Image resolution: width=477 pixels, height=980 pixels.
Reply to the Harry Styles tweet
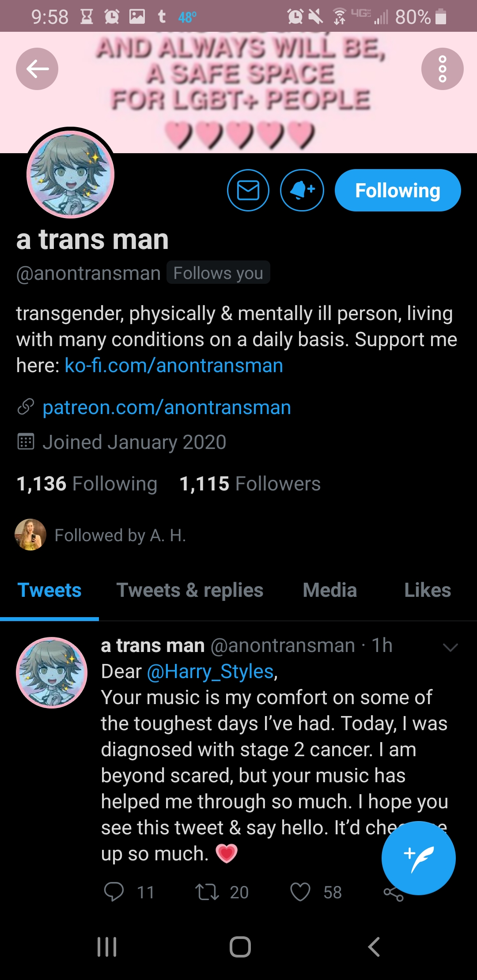pos(114,892)
